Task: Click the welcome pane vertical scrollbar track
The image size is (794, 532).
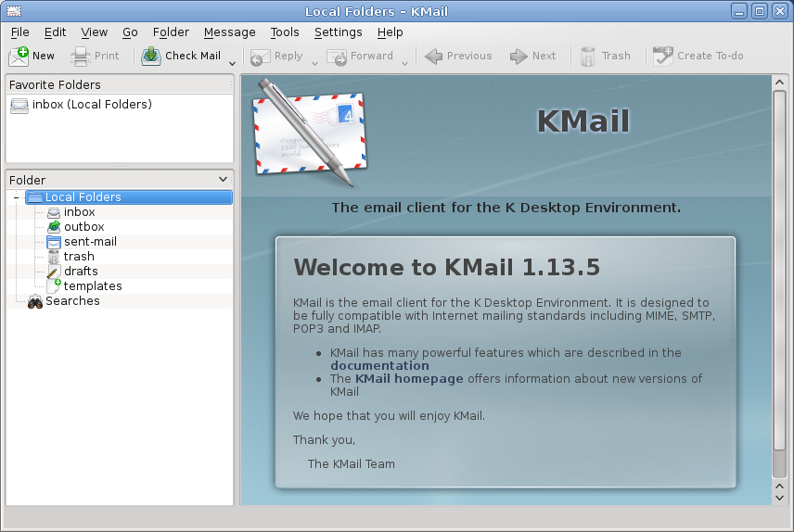Action: coord(779,463)
